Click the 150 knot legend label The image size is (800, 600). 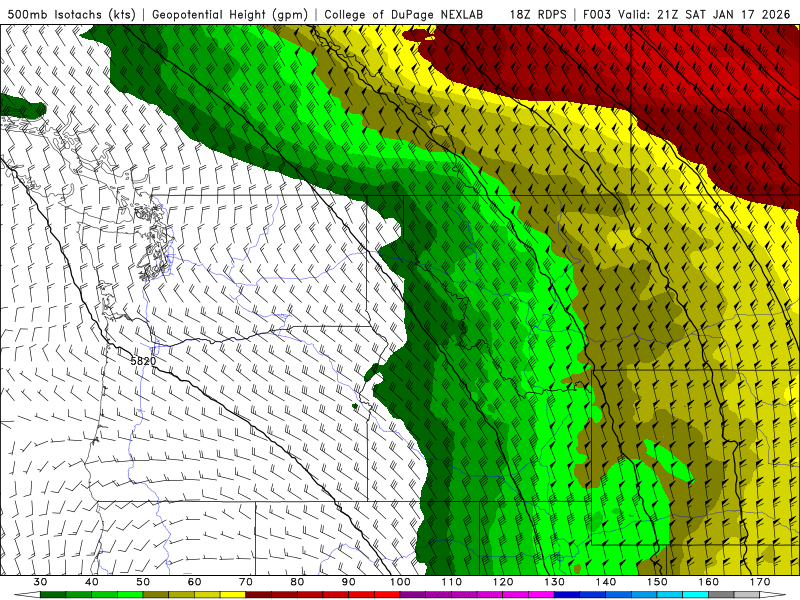[657, 582]
